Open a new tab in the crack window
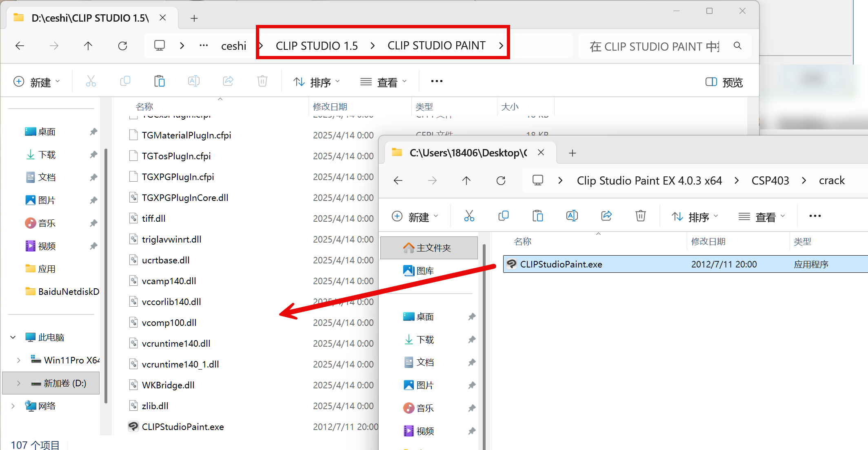 [572, 153]
